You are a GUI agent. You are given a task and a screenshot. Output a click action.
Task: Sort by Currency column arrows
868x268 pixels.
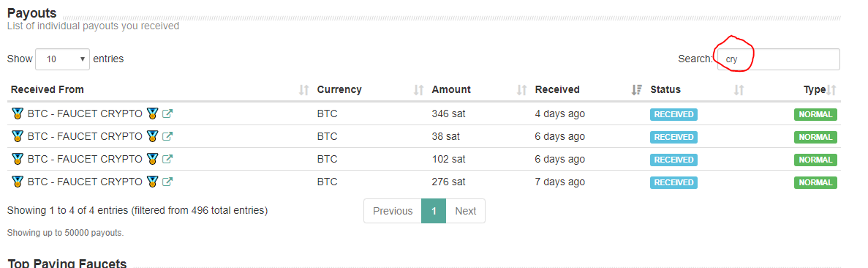[418, 90]
